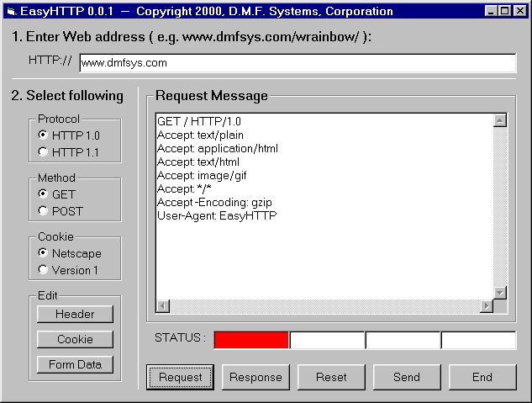Click the Reset button
Image resolution: width=532 pixels, height=403 pixels.
point(331,377)
